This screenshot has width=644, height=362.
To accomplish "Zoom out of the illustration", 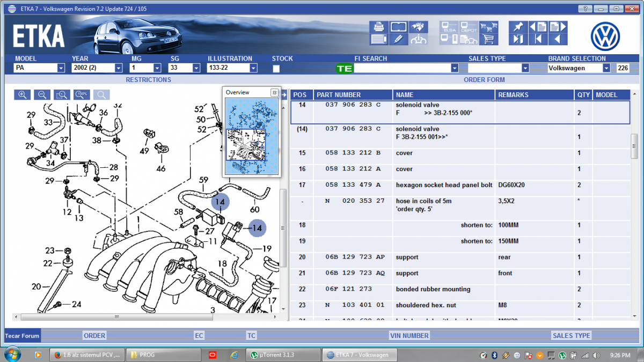I will 42,94.
